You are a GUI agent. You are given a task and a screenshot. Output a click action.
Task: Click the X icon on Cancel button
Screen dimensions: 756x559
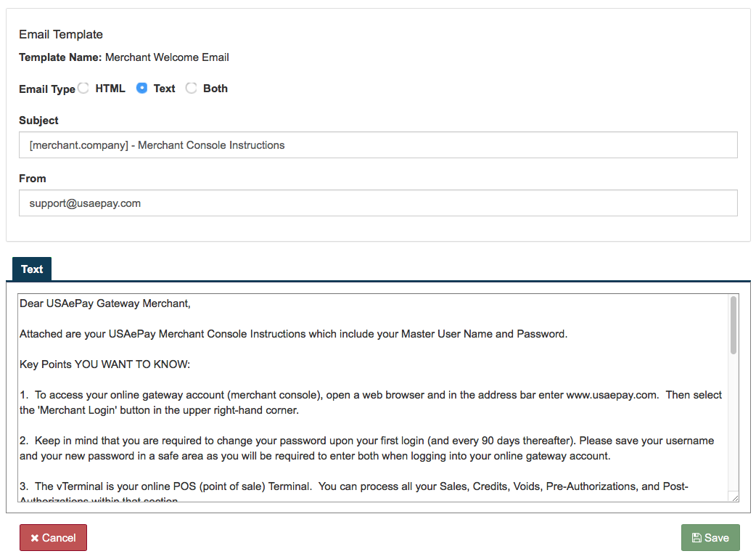tap(35, 538)
